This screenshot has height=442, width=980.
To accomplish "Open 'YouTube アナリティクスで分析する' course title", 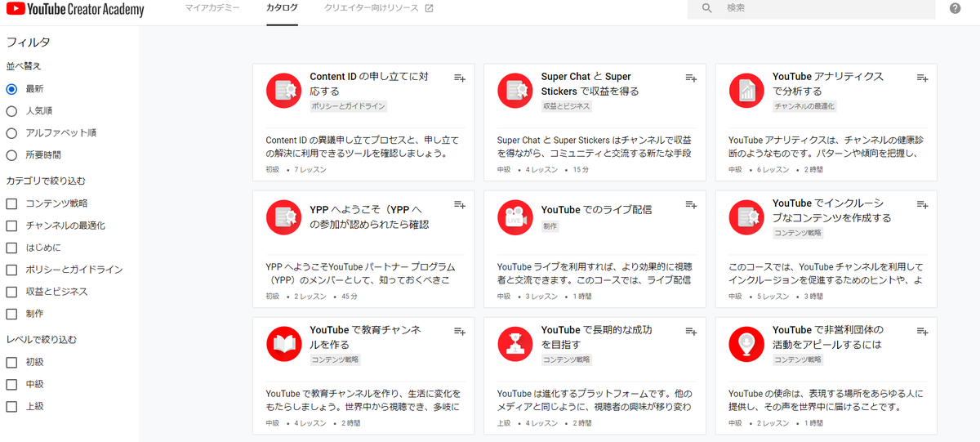I will click(828, 84).
